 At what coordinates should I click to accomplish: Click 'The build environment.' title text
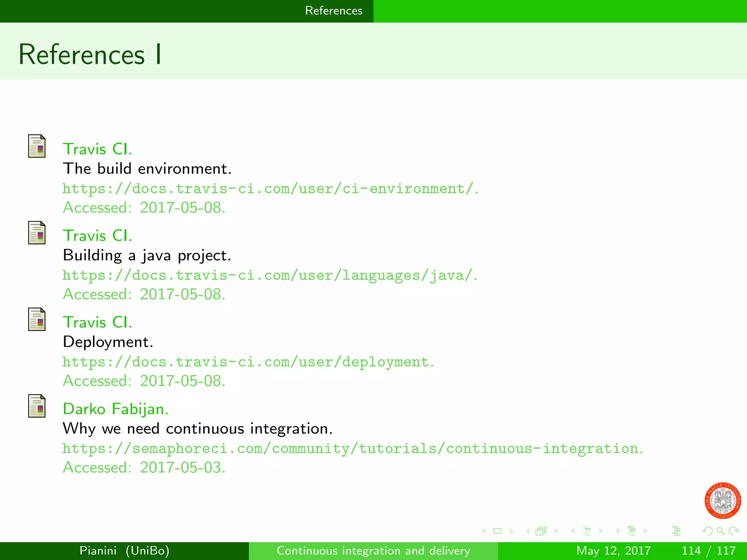[x=147, y=168]
